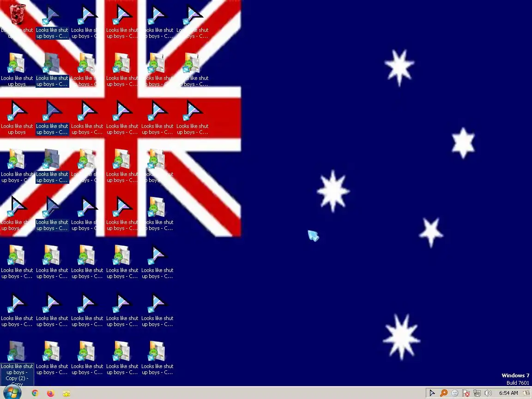Launch Firefox from the taskbar
532x399 pixels.
[x=50, y=393]
